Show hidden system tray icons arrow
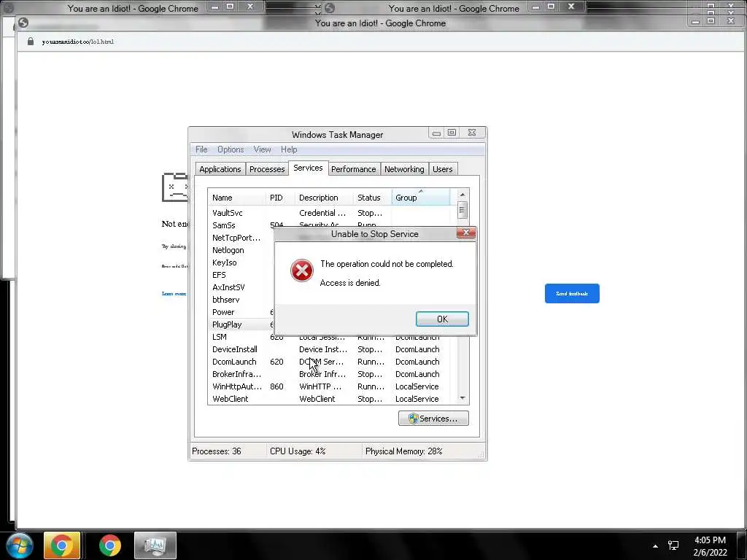 655,546
